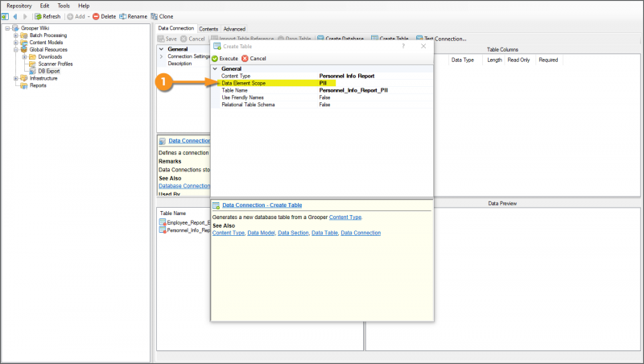Expand the Connection Settings property
Viewport: 644px width, 364px height.
click(162, 56)
